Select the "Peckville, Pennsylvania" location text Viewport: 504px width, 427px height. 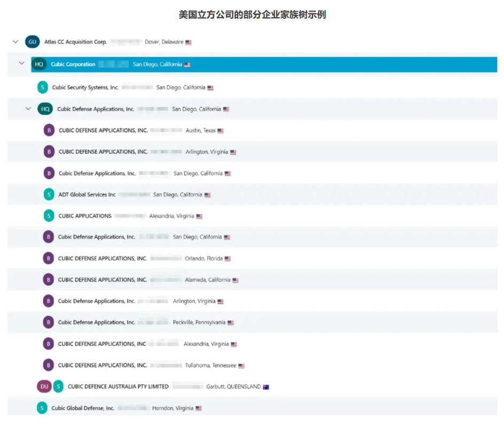point(199,322)
